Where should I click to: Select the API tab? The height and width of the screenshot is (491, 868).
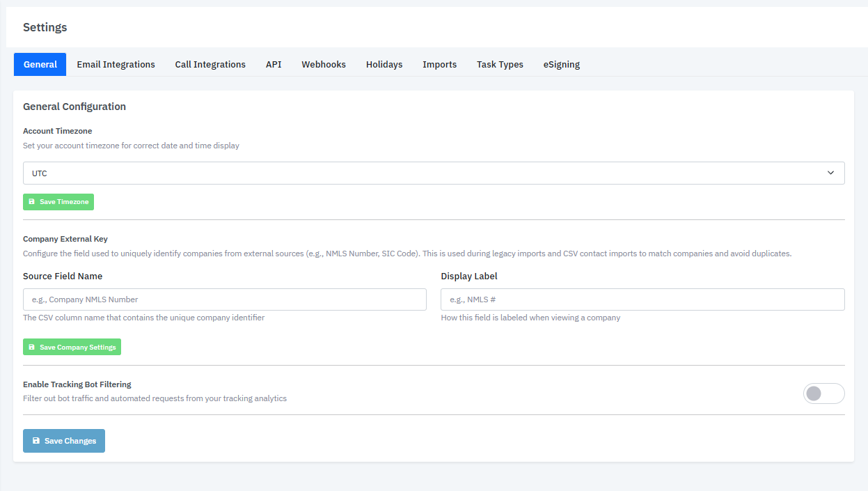coord(274,64)
